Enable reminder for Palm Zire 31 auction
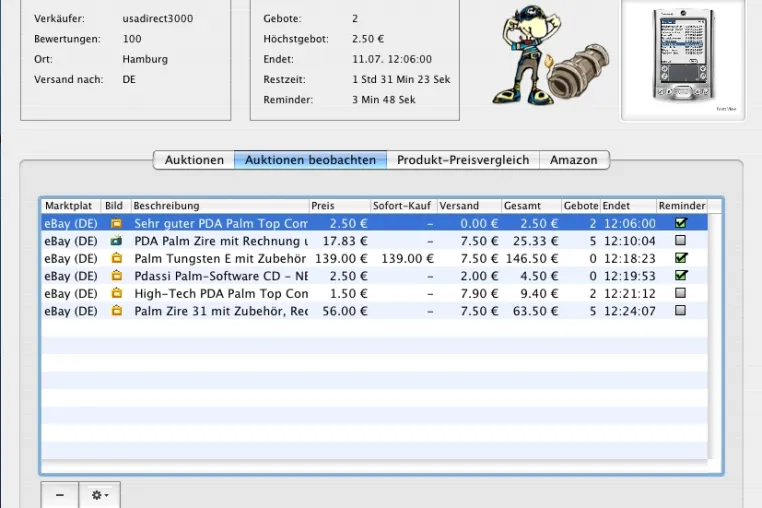Viewport: 762px width, 508px height. pos(680,310)
